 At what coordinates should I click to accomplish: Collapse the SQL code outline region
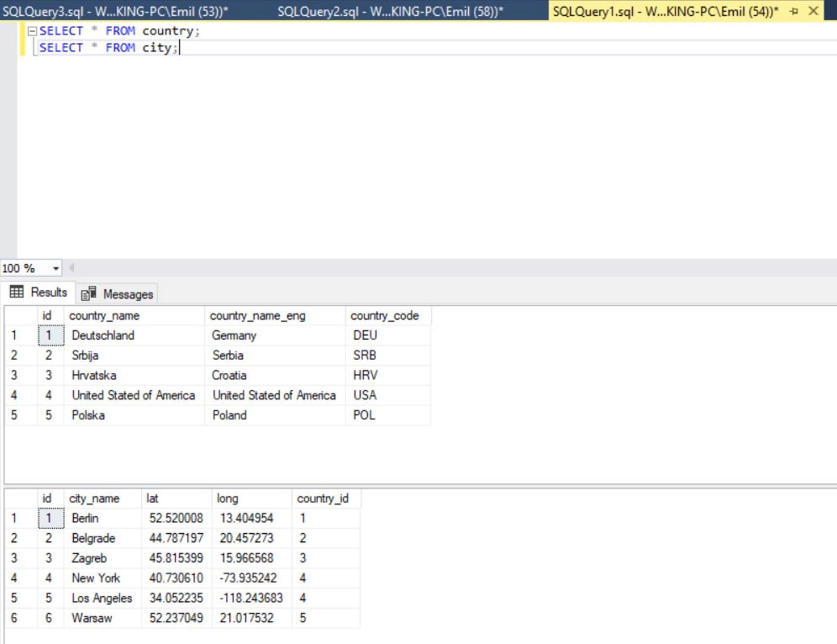click(31, 30)
